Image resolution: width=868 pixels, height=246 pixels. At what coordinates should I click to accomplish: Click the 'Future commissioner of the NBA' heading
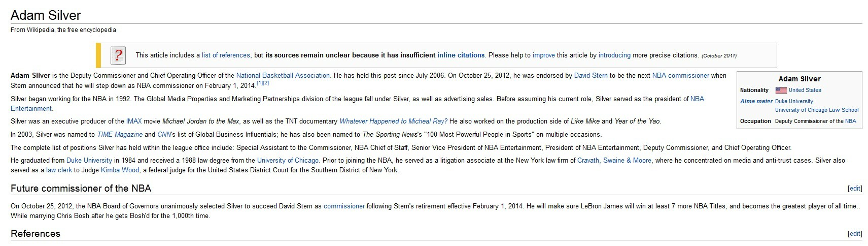click(x=81, y=189)
